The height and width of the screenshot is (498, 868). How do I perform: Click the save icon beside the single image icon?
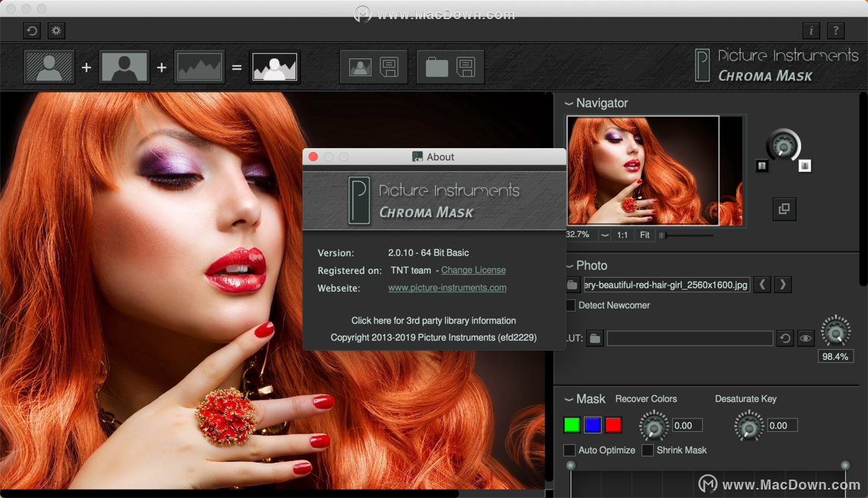[x=389, y=68]
